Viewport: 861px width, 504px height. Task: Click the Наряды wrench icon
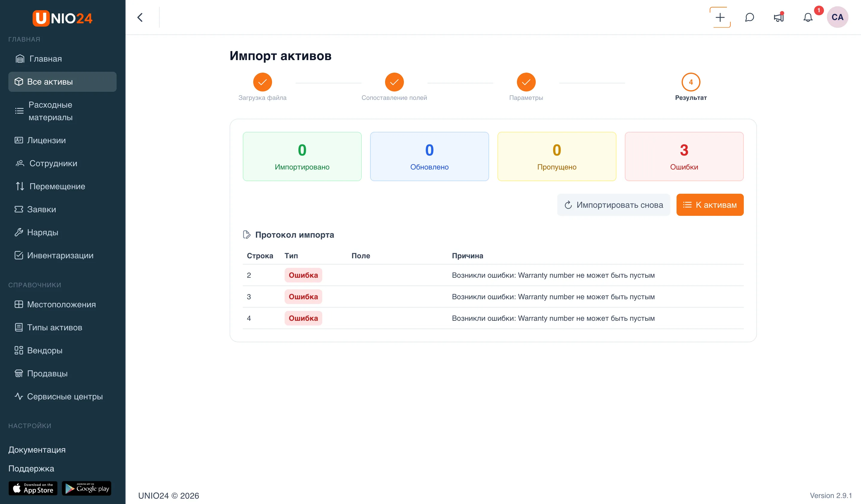pos(19,232)
